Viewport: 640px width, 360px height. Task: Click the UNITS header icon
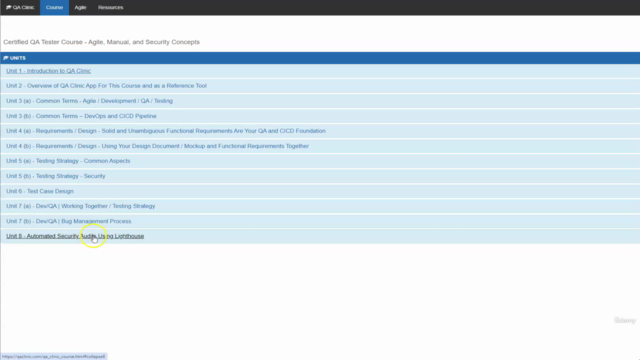click(x=6, y=58)
